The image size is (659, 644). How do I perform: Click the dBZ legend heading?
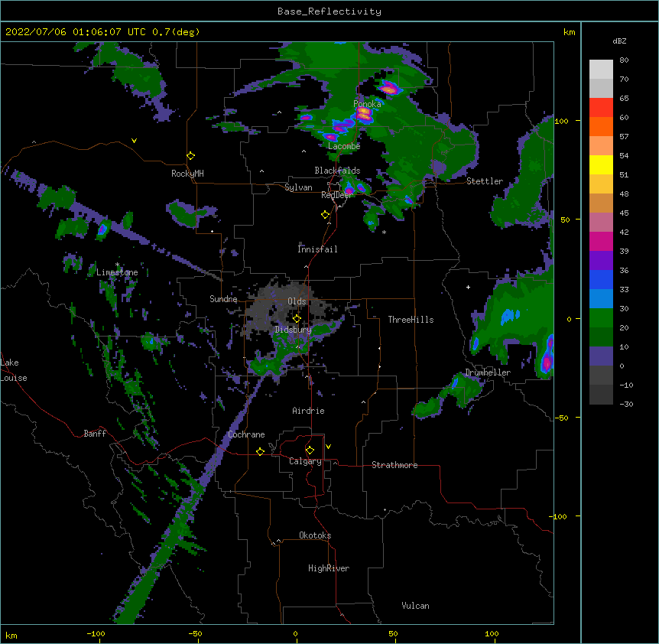tap(619, 41)
